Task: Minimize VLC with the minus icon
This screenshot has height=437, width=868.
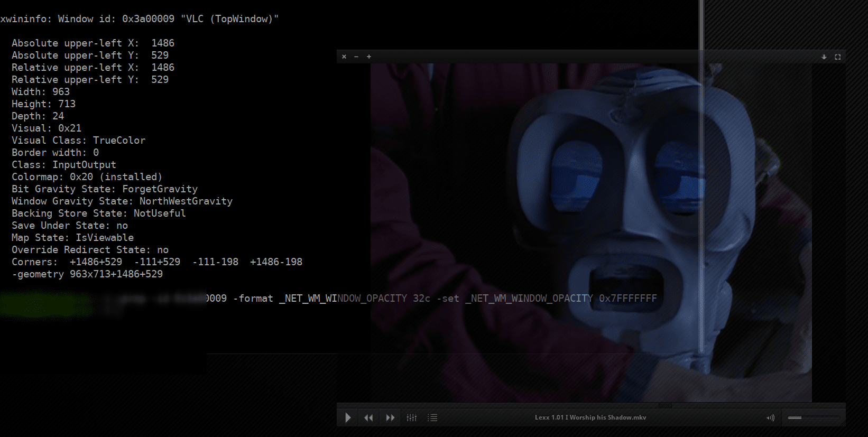Action: pyautogui.click(x=356, y=57)
